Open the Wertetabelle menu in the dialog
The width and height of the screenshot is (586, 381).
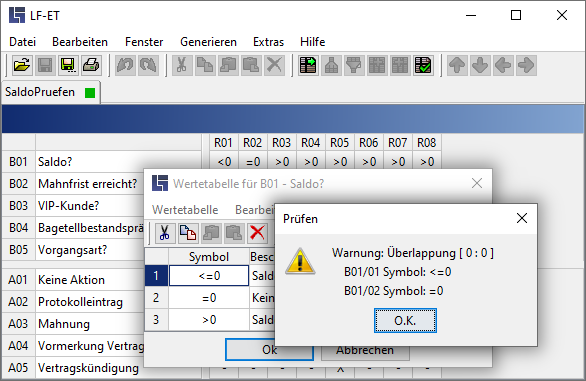click(185, 210)
